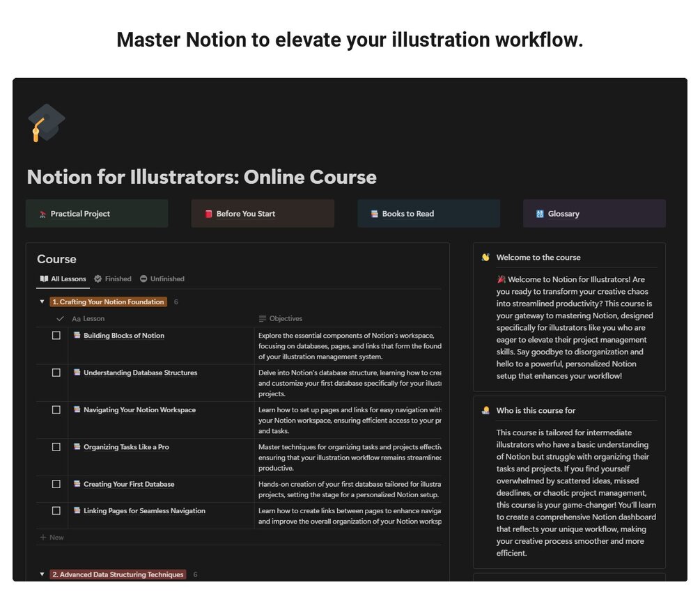Click the page icon beside Linking Pages for Seamless Navigation

[77, 510]
